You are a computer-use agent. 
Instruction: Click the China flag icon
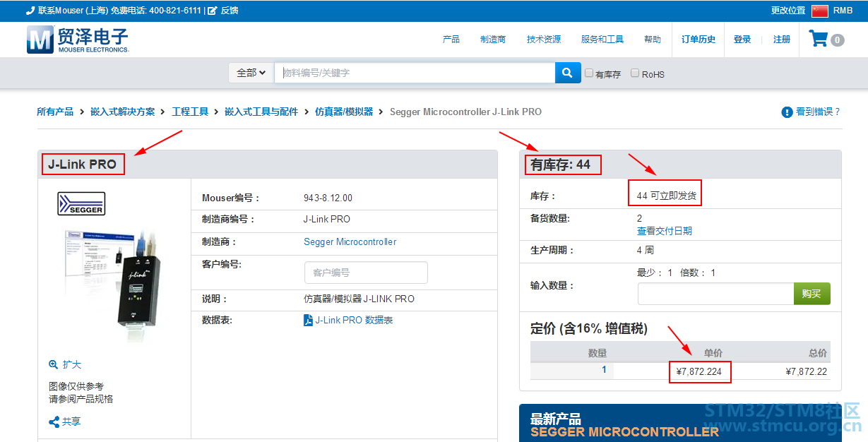819,11
